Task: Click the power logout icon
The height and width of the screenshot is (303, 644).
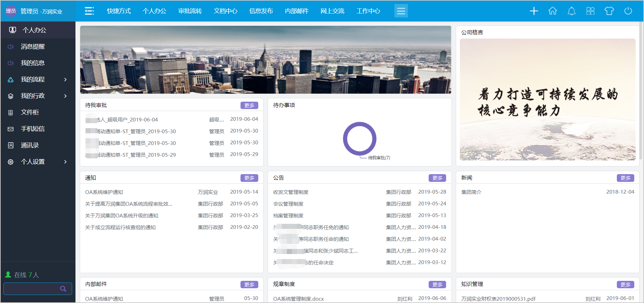Action: [628, 11]
